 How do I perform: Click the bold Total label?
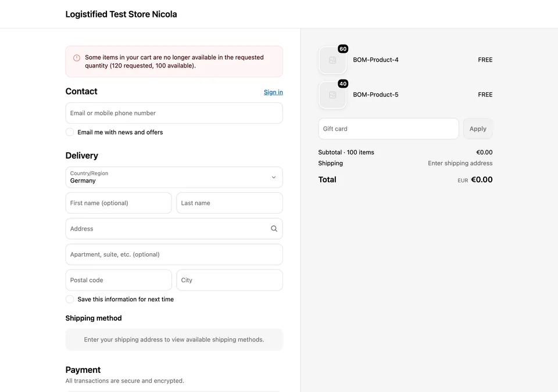pos(327,179)
